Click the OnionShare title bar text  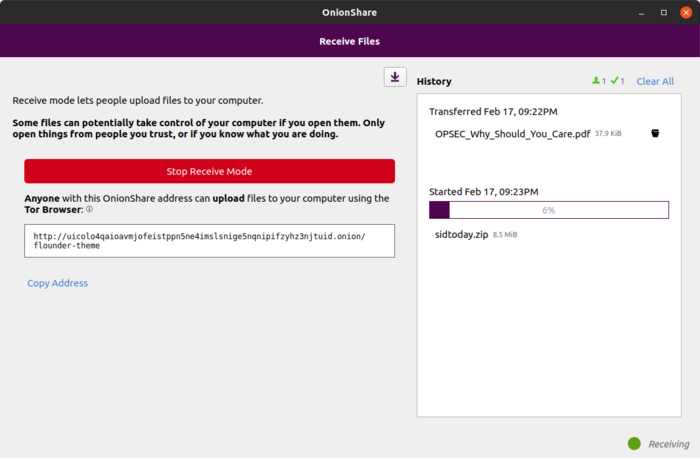[x=350, y=12]
